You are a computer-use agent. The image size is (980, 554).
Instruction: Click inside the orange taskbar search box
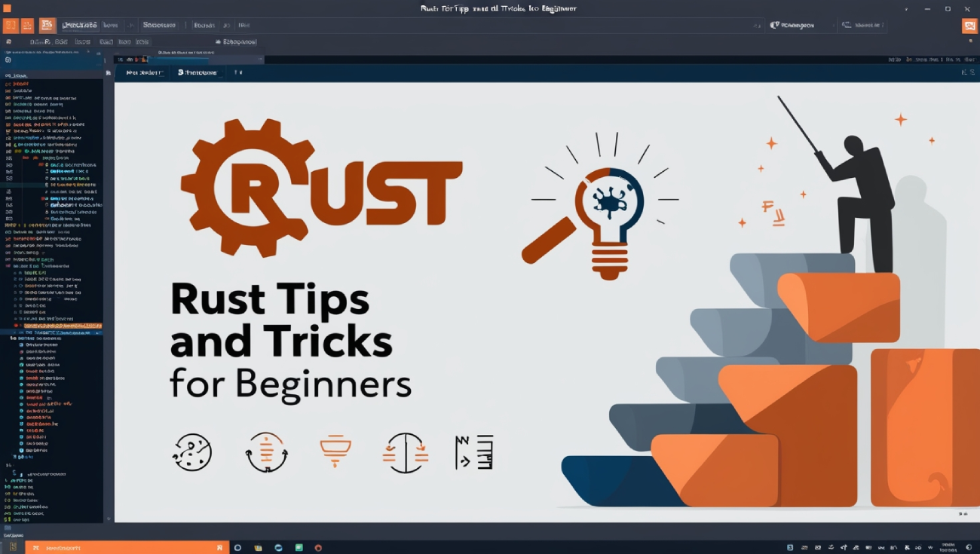coord(127,548)
